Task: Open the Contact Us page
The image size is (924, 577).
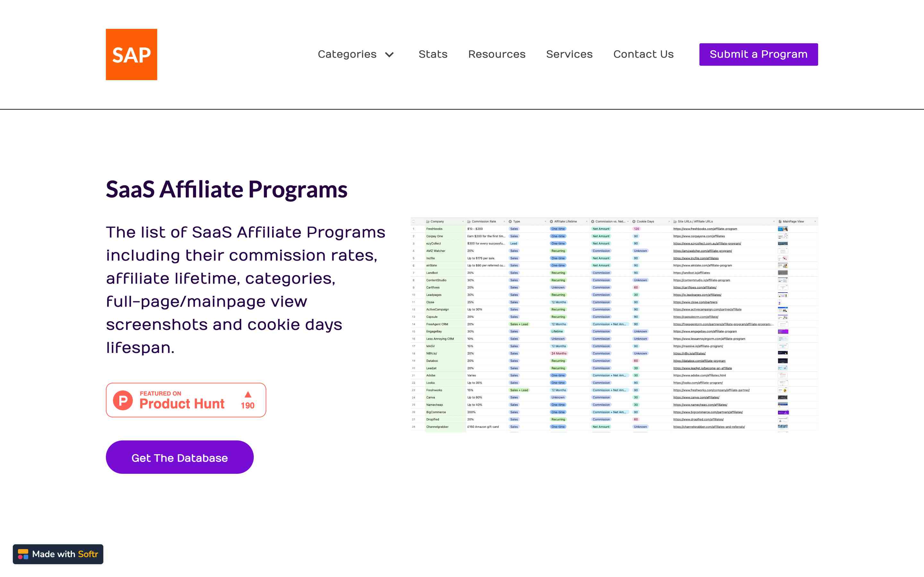Action: tap(643, 54)
